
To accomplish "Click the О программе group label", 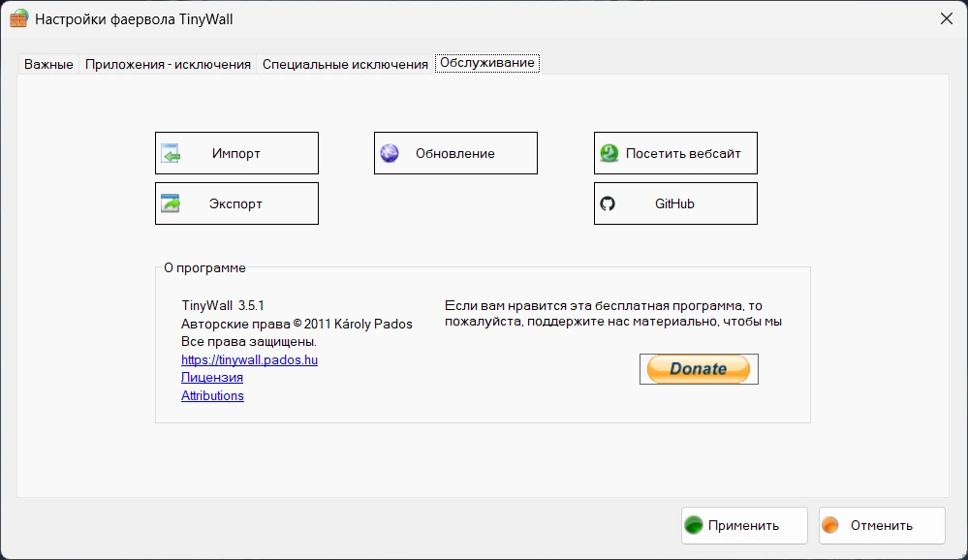I will (204, 268).
